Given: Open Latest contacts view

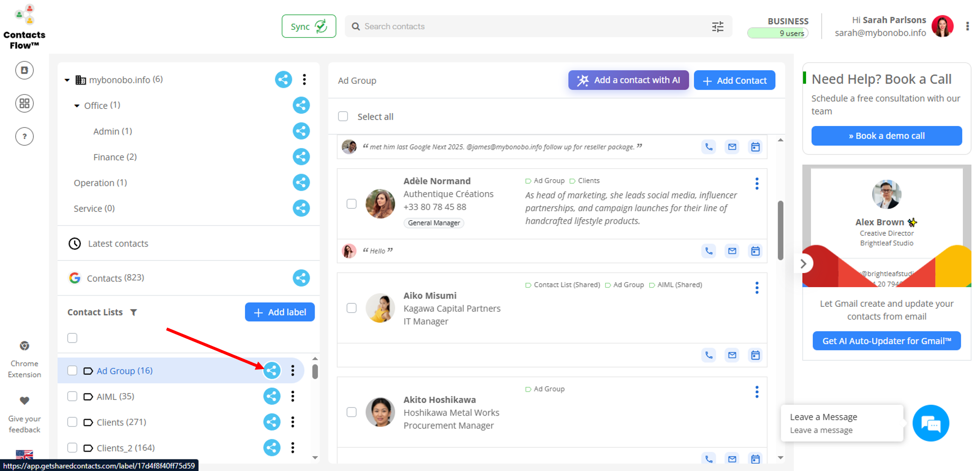Looking at the screenshot, I should [x=118, y=244].
